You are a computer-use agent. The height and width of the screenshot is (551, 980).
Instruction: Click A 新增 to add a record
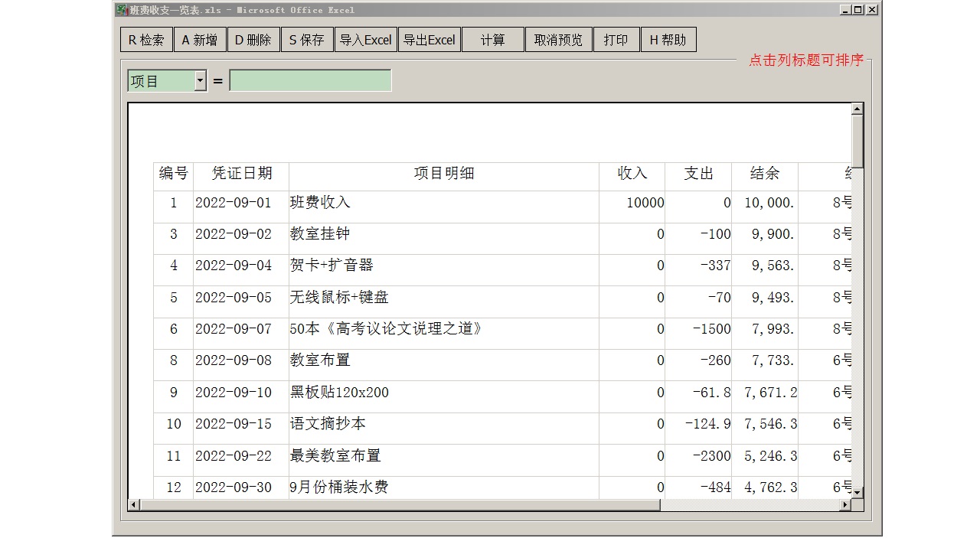[200, 39]
